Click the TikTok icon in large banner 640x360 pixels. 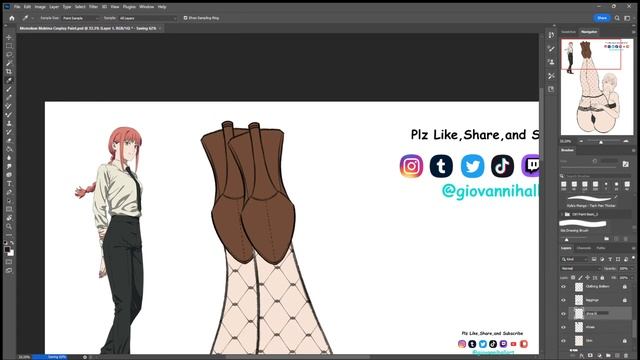[502, 166]
